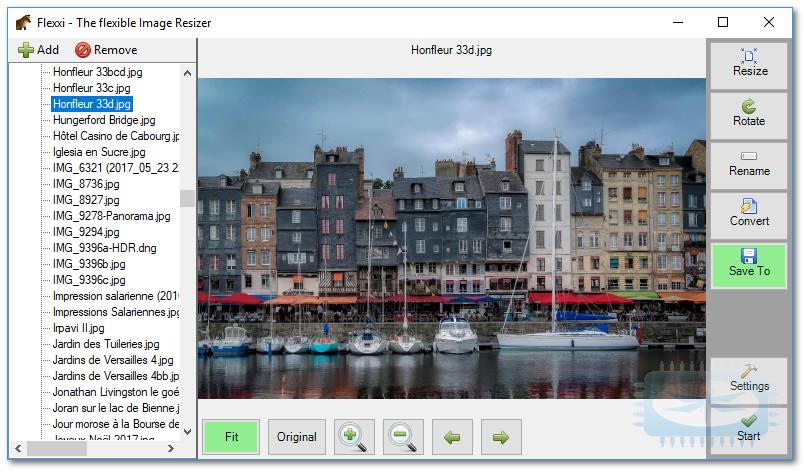Select the IMG_6321 file entry
804x471 pixels.
coord(115,168)
